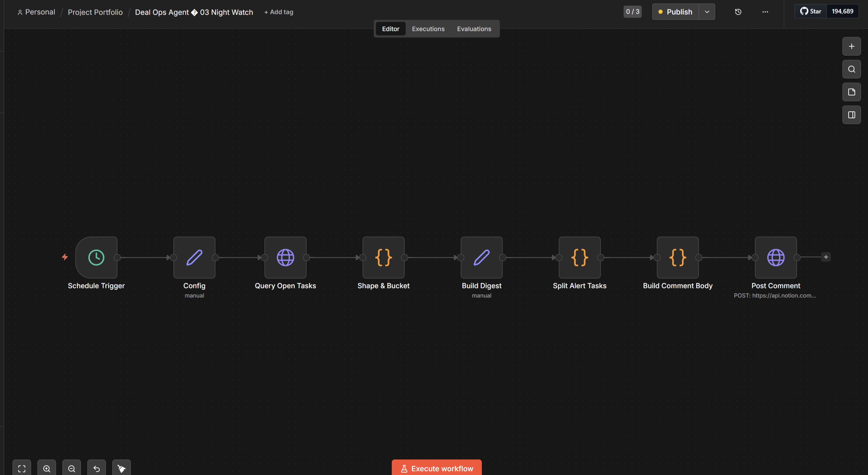Add a new node with plus button
868x475 pixels.
point(852,46)
